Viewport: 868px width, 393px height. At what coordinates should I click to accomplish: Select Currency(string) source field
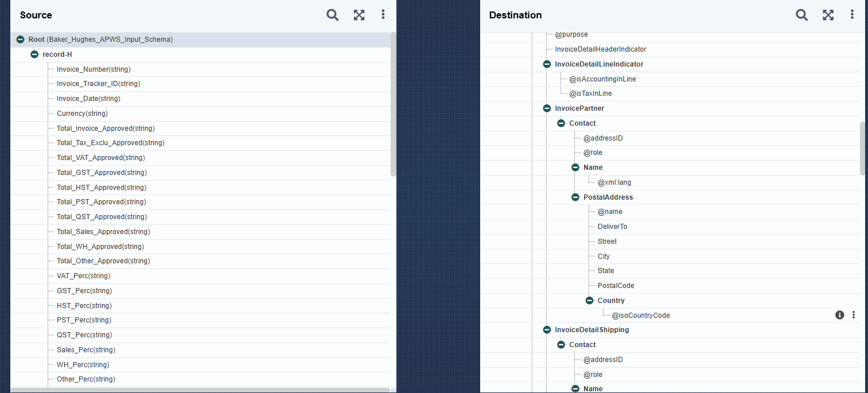click(82, 114)
